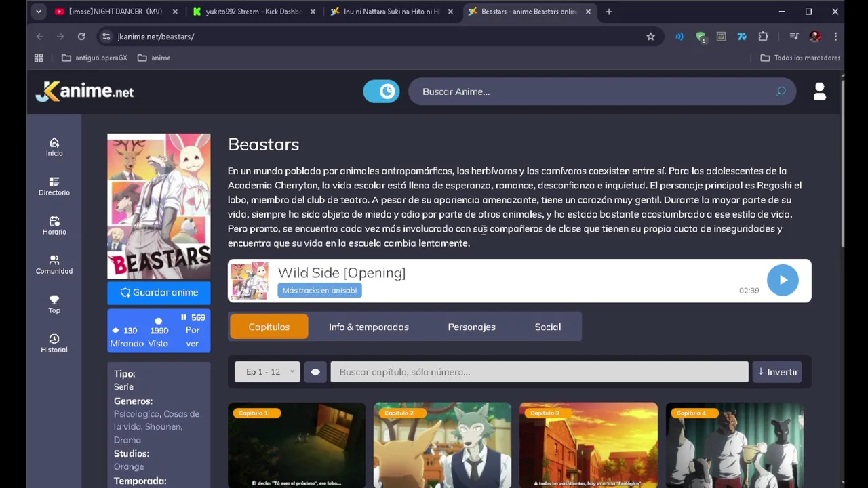Screen dimensions: 868x488
Task: Play the Wild Side opening track
Action: coord(783,280)
